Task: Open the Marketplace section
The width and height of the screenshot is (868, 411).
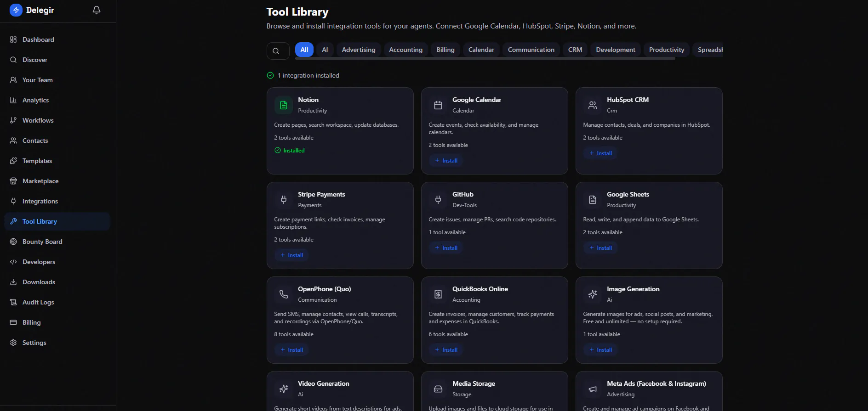Action: click(57, 181)
